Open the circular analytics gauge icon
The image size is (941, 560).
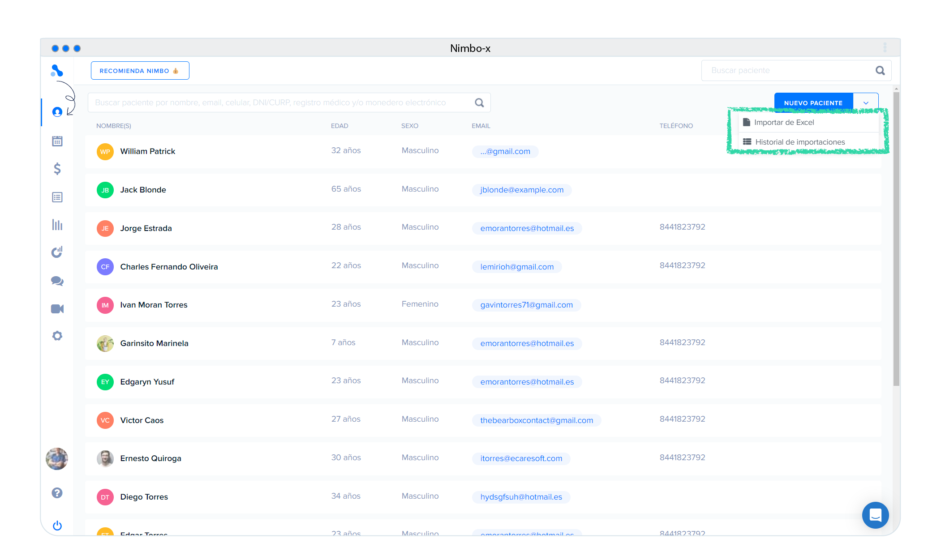(x=57, y=252)
